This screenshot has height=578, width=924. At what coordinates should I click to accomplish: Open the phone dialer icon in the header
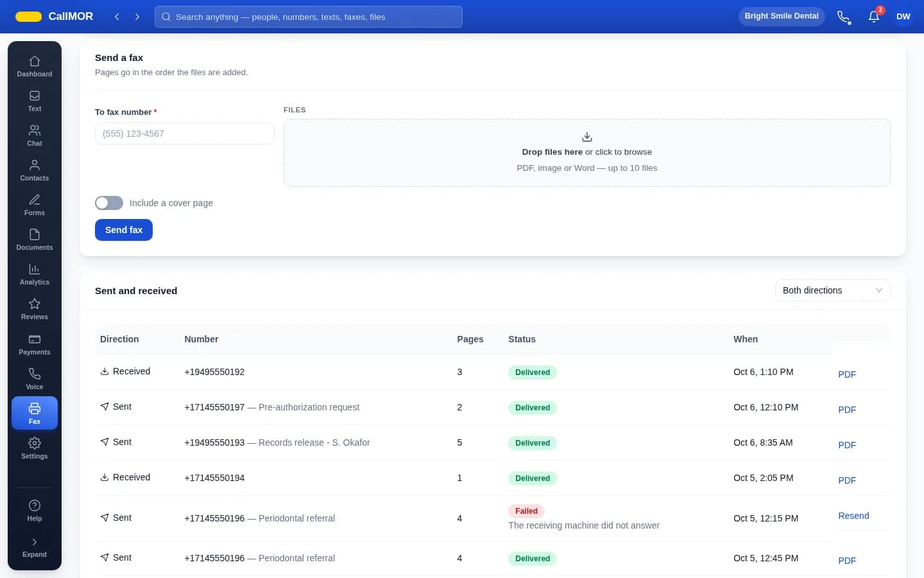pyautogui.click(x=844, y=17)
